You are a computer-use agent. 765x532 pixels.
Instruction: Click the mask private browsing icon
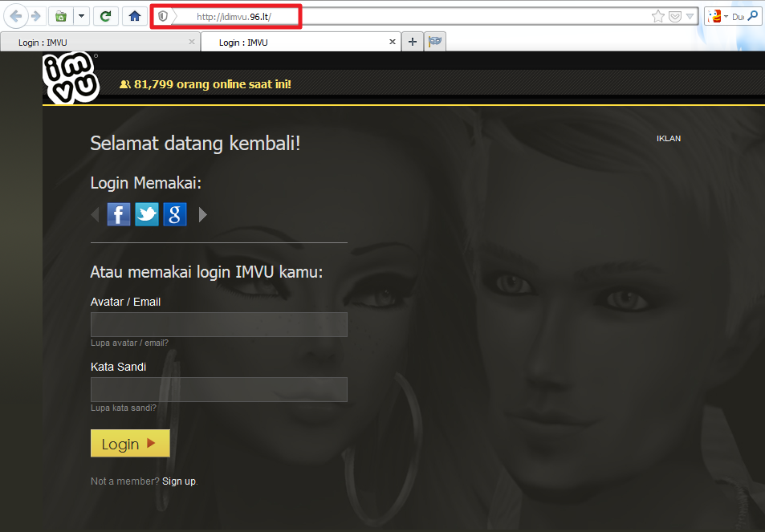point(435,42)
